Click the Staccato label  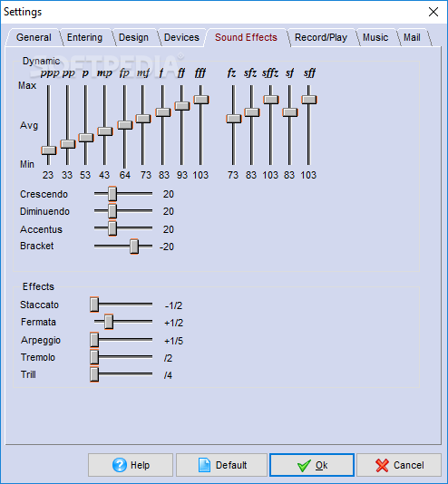pyautogui.click(x=39, y=305)
